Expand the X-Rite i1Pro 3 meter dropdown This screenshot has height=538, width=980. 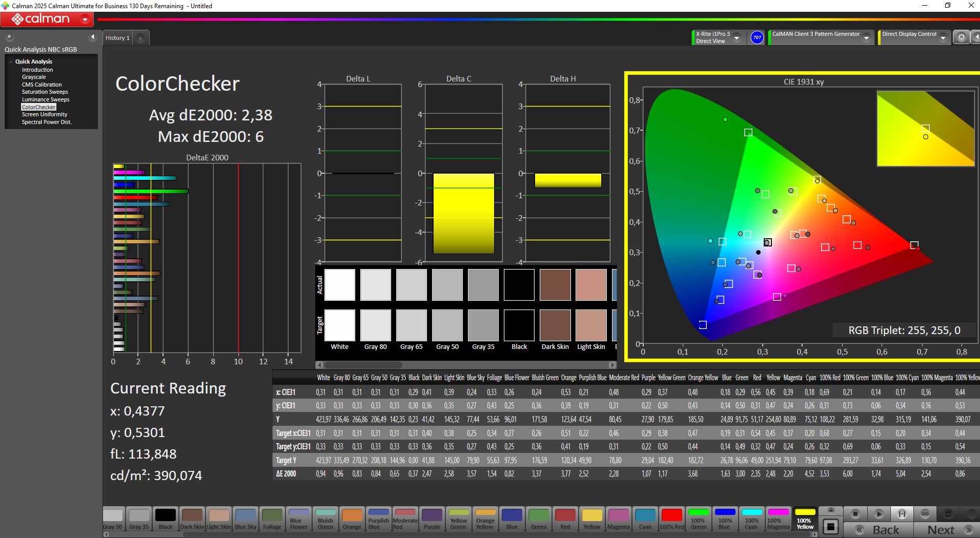tap(737, 38)
